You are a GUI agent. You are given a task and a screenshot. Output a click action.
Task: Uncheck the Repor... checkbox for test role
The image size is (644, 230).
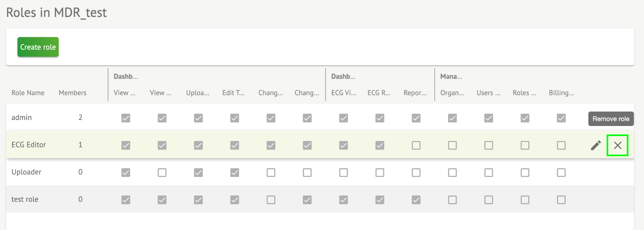pyautogui.click(x=416, y=200)
